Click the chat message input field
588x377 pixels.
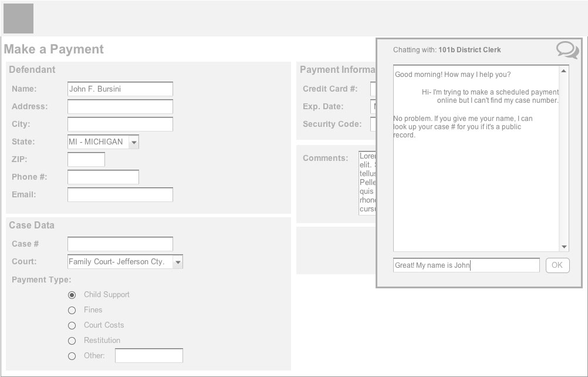click(x=466, y=265)
